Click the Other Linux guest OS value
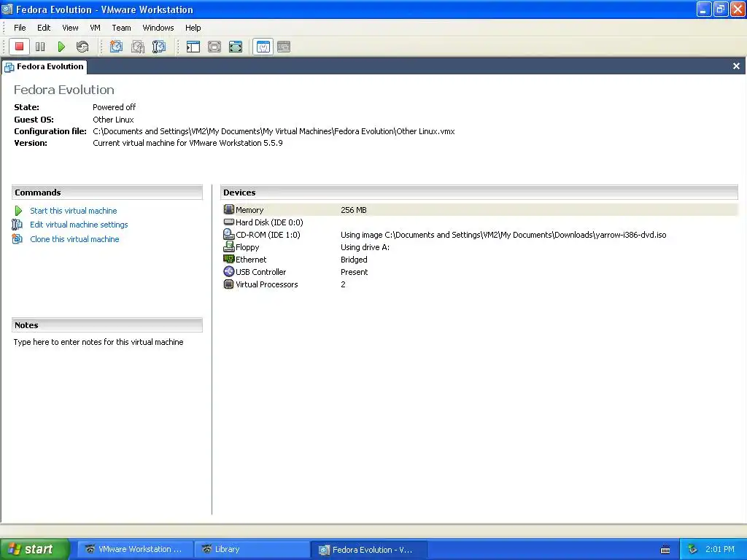This screenshot has width=747, height=560. 113,120
